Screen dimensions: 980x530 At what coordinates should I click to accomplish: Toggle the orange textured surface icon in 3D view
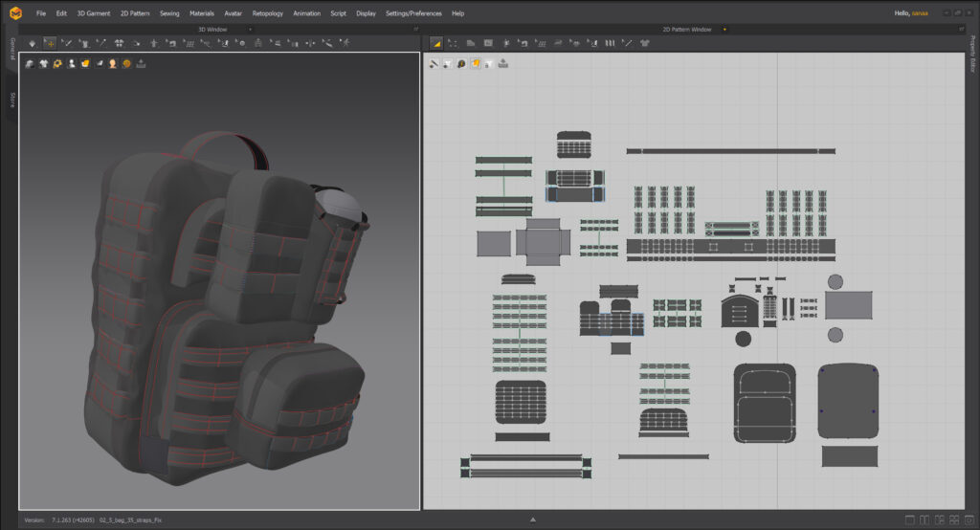[x=85, y=64]
